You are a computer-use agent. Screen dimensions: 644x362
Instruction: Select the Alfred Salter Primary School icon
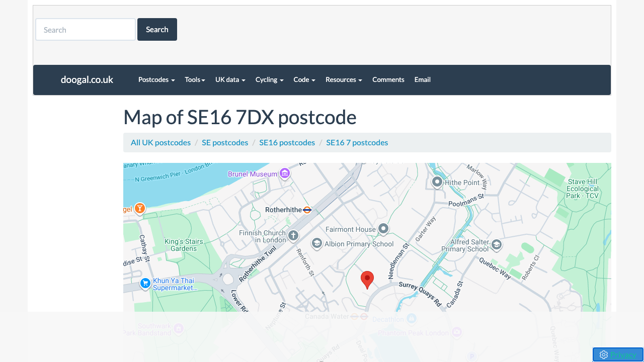click(496, 245)
